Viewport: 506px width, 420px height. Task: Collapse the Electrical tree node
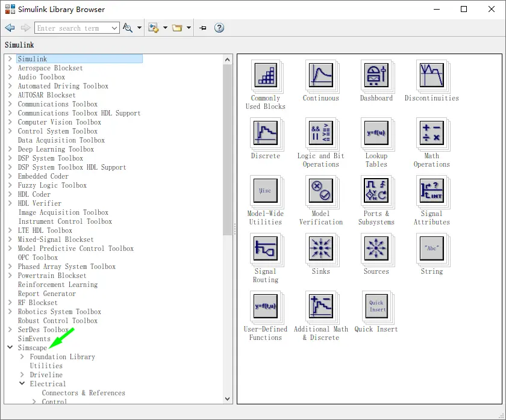click(22, 383)
